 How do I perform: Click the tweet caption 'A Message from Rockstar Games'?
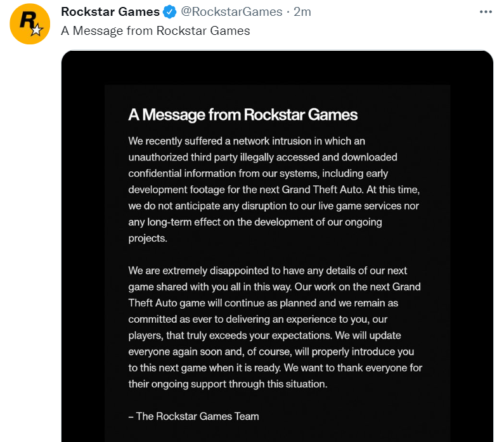tap(155, 31)
